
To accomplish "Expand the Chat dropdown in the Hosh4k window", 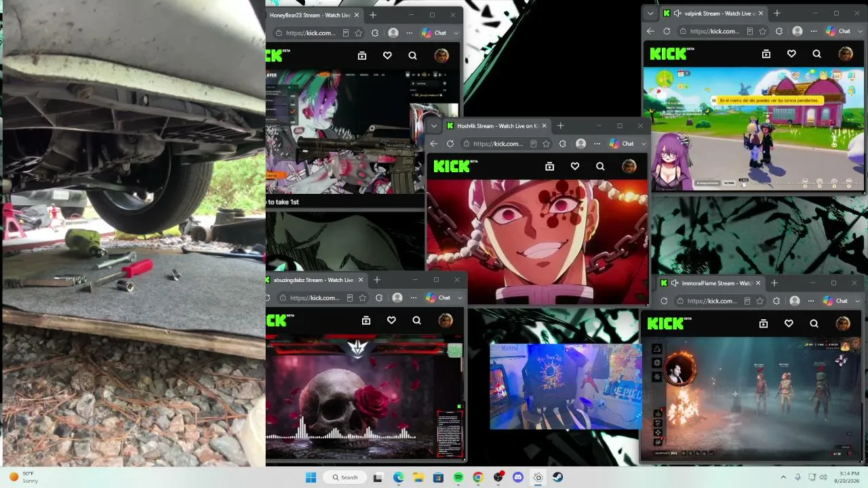I will point(644,144).
